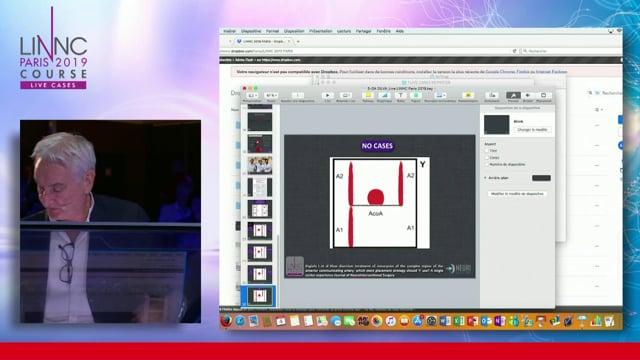
Task: Open Calendar from the Dock
Action: pyautogui.click(x=281, y=321)
